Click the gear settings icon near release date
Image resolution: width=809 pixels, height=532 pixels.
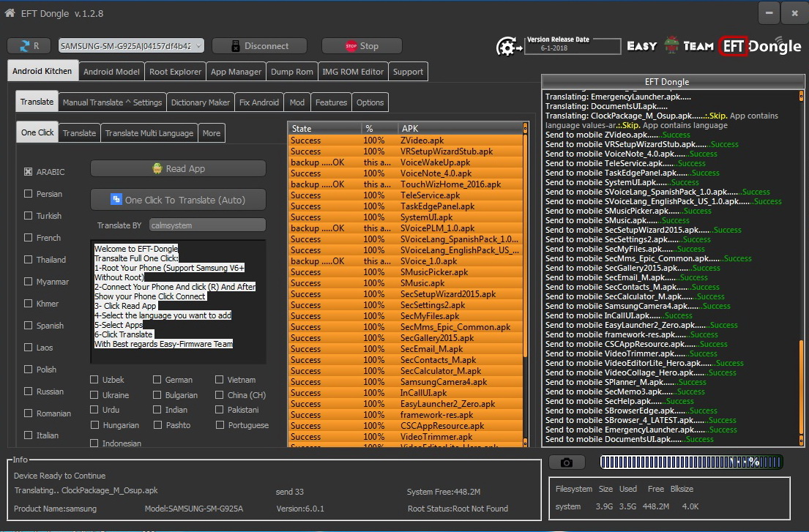[509, 47]
